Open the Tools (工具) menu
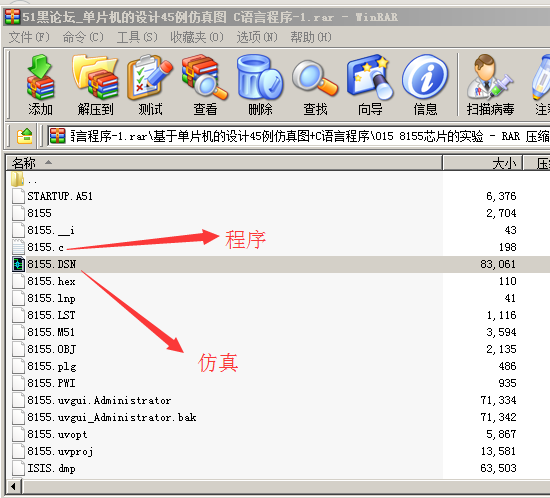Screen dimensions: 550x498 pyautogui.click(x=137, y=37)
